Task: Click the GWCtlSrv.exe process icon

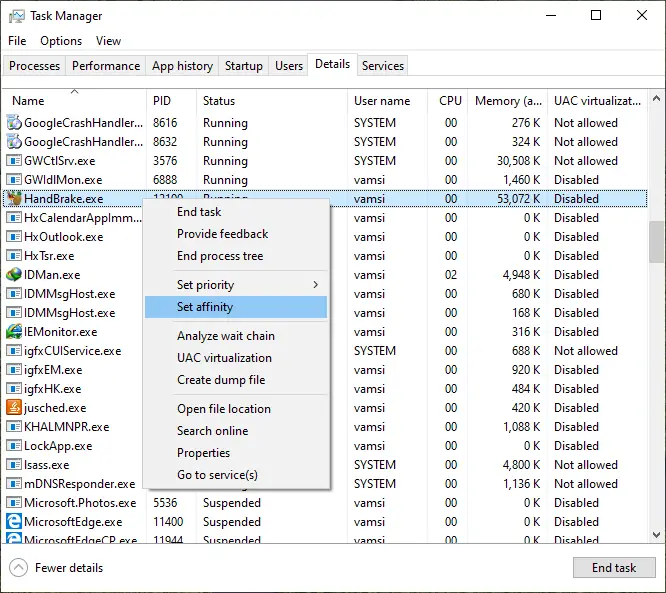Action: (14, 161)
